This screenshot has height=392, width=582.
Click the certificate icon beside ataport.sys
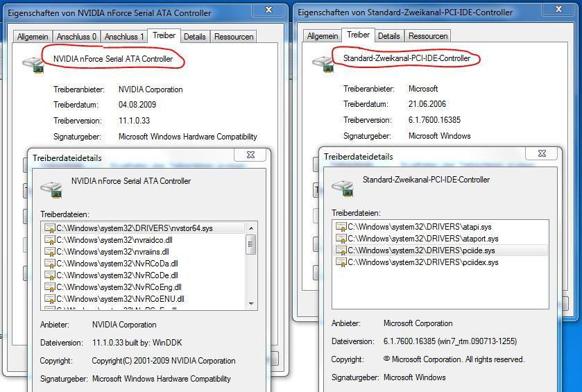pyautogui.click(x=341, y=239)
